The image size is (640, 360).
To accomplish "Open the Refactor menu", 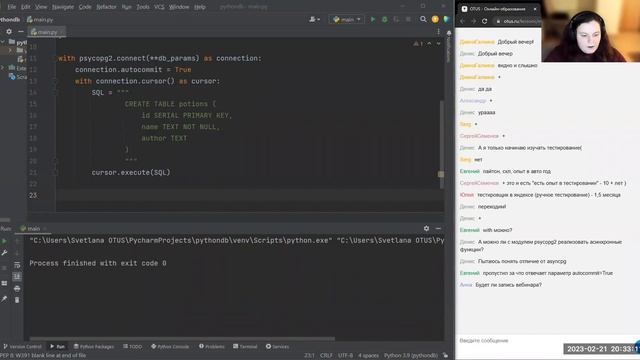I will point(106,7).
